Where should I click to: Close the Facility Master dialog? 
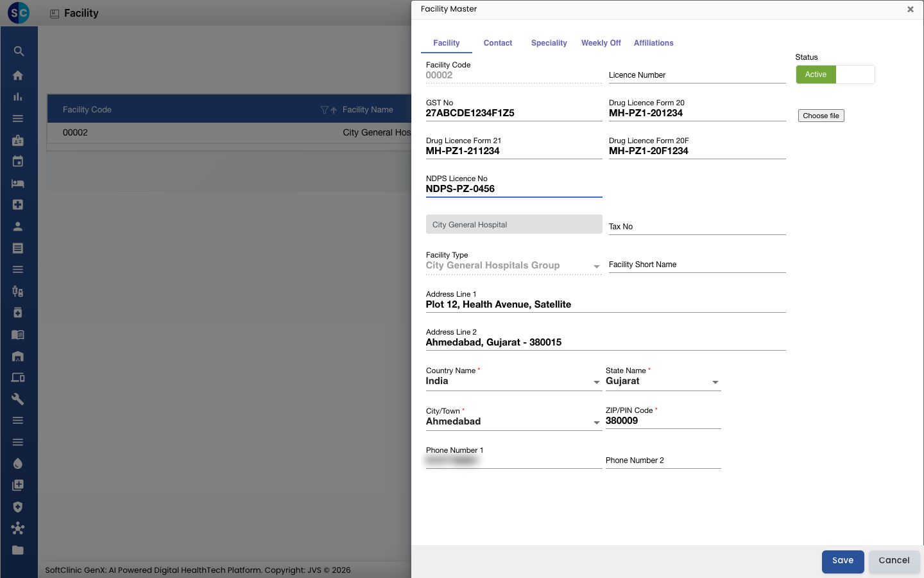point(910,9)
